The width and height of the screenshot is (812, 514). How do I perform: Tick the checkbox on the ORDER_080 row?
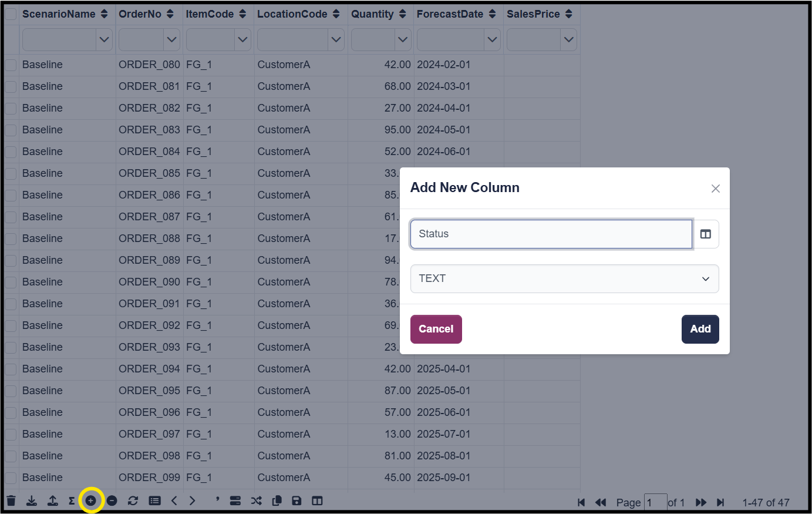click(10, 65)
